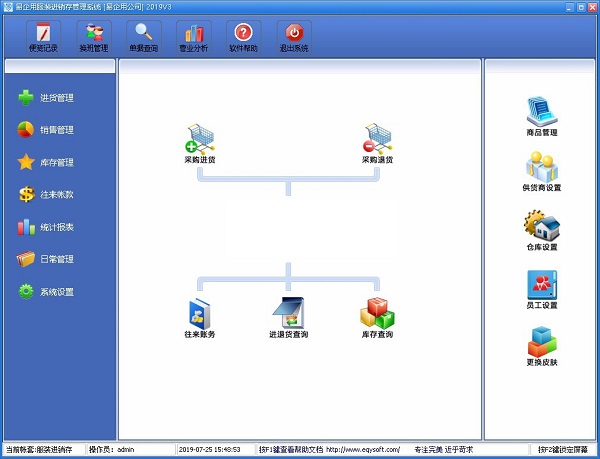The width and height of the screenshot is (600, 459).
Task: Click 按F1键查看帮助文档 status text
Action: 291,449
